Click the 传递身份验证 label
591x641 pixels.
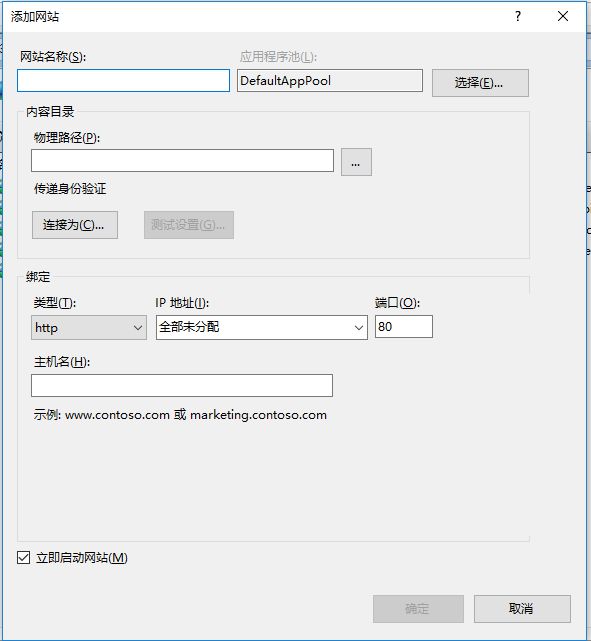click(70, 189)
